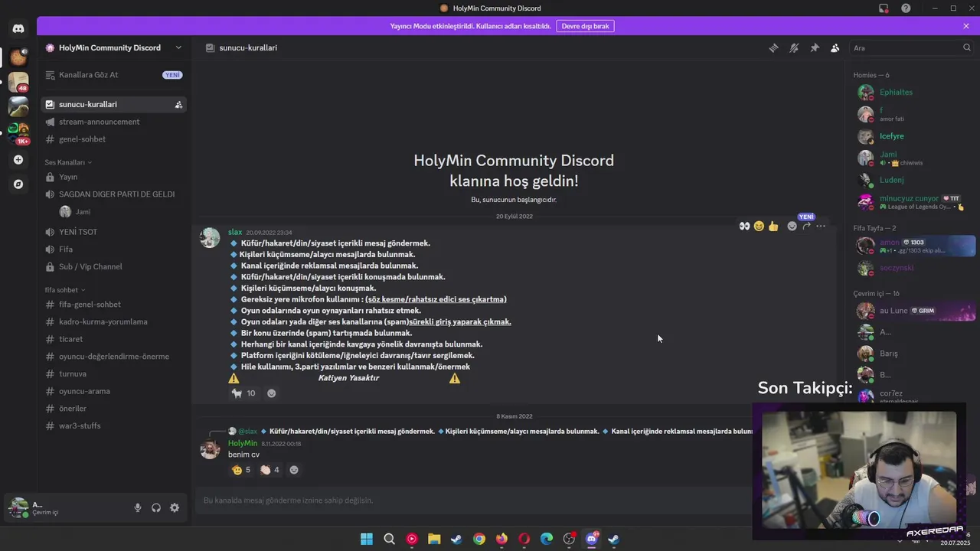
Task: Open Windows Start menu
Action: click(367, 539)
